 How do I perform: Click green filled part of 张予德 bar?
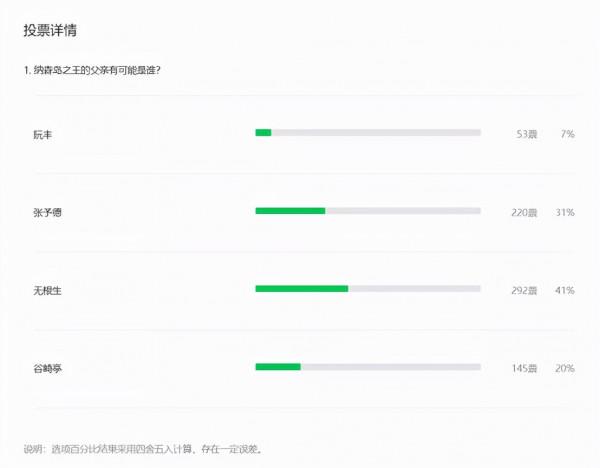tap(290, 210)
